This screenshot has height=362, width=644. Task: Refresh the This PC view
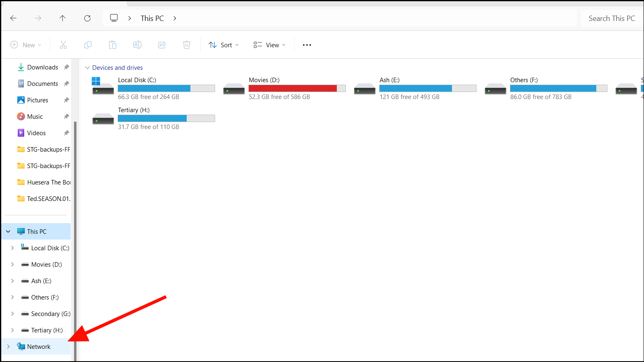click(87, 18)
